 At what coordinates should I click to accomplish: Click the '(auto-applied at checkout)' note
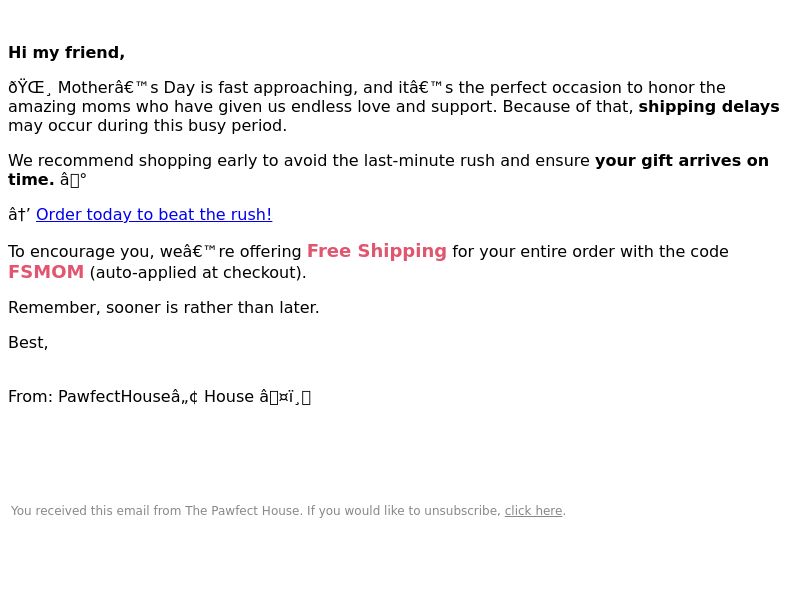(x=198, y=272)
